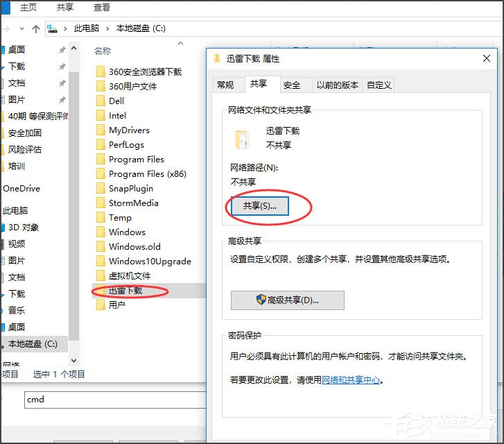Click the shared folder icon in properties dialog
This screenshot has height=444, width=504.
pos(242,139)
